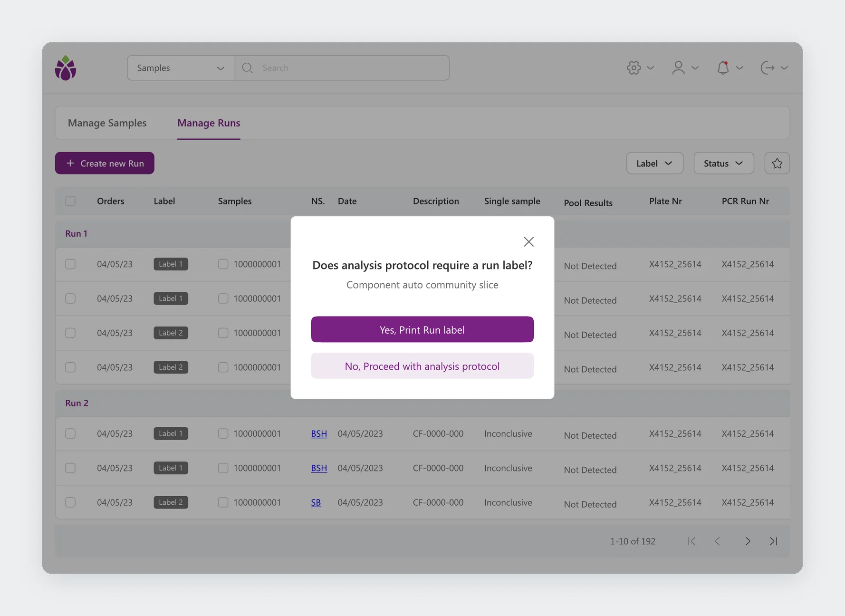This screenshot has height=616, width=845.
Task: Select the Manage Runs tab
Action: (209, 123)
